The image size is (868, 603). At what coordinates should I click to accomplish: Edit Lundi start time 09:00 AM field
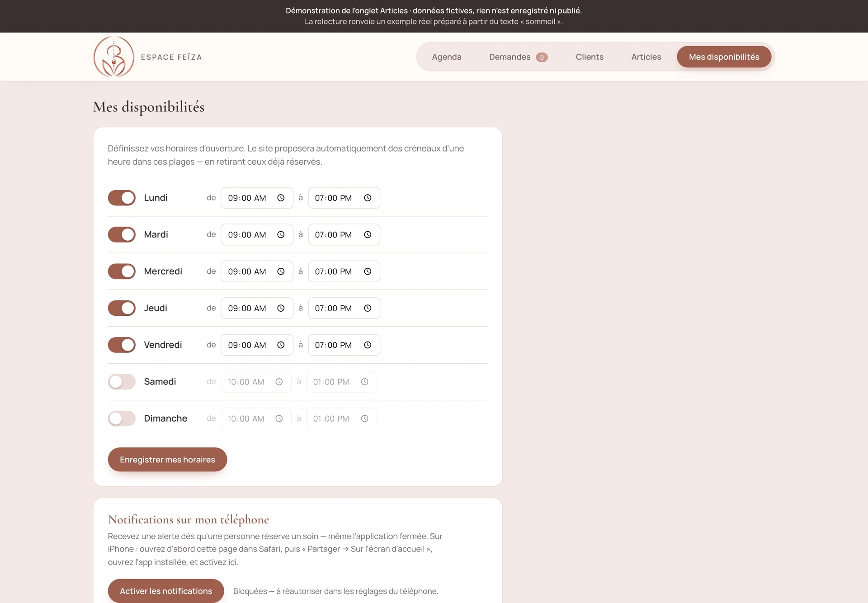(x=257, y=198)
